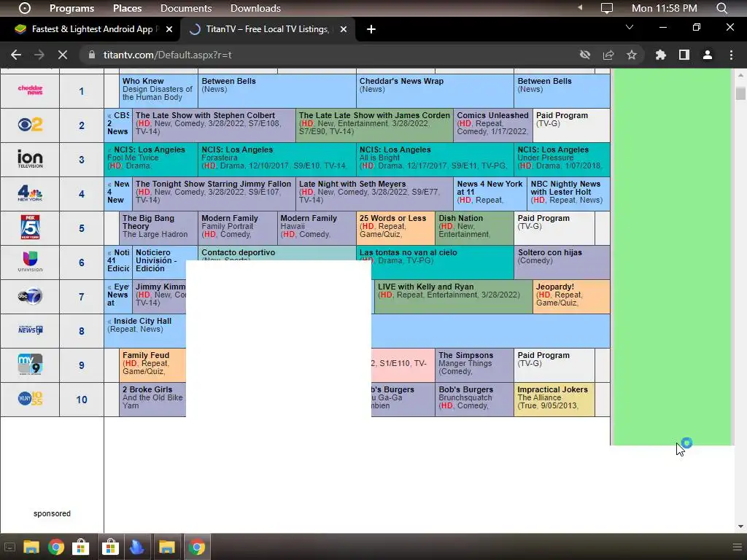This screenshot has height=560, width=747.
Task: Open The Simpsons Manger Things listing
Action: (x=474, y=365)
